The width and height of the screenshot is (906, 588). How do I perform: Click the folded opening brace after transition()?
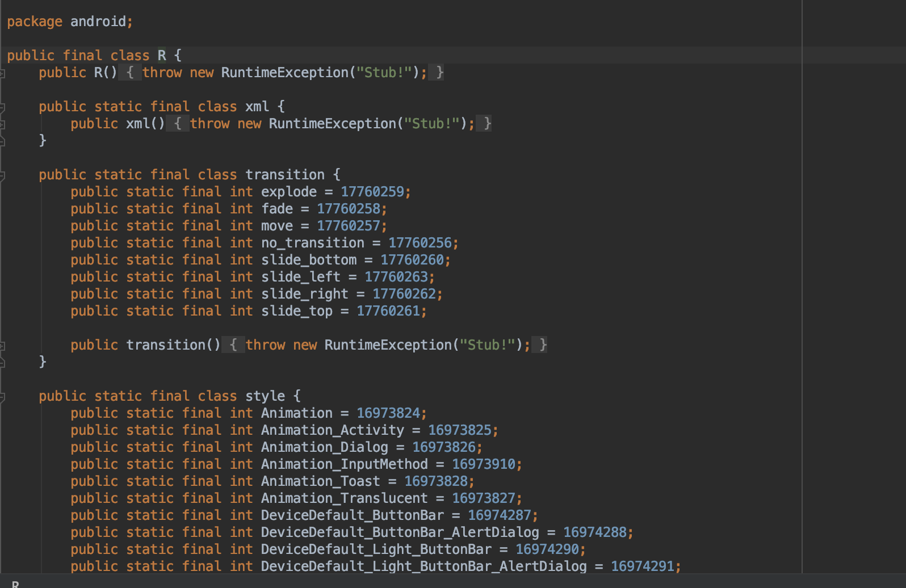tap(233, 345)
